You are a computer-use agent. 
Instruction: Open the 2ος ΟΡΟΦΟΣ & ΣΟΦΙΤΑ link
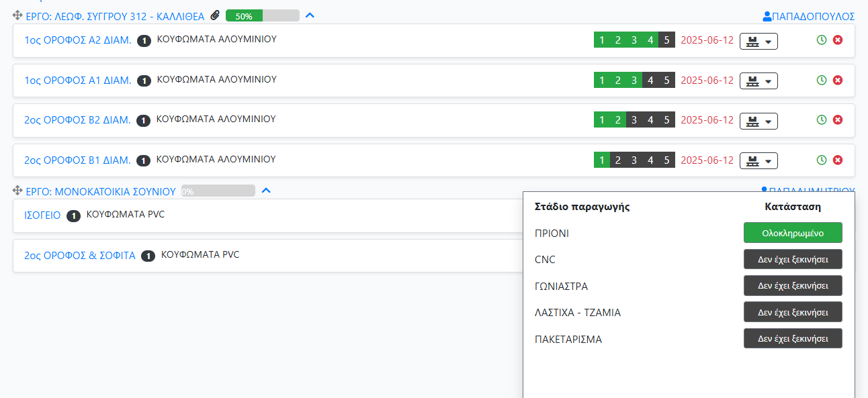point(80,255)
